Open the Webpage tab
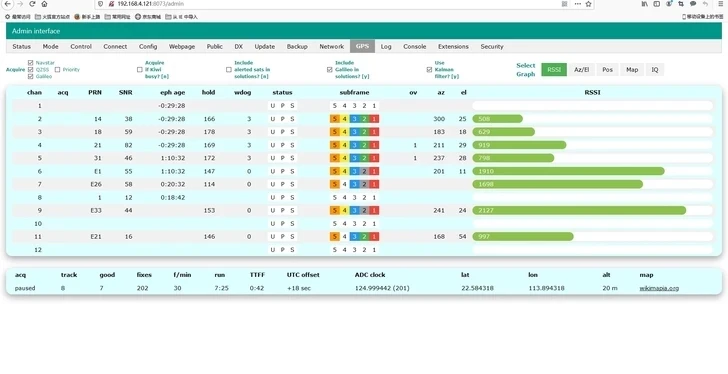Image resolution: width=728 pixels, height=374 pixels. [182, 46]
